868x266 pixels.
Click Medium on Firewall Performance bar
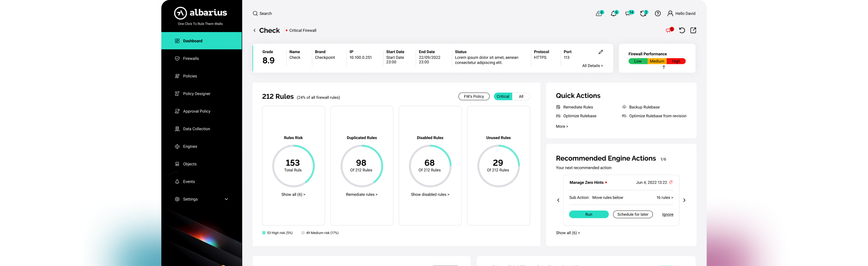click(657, 61)
